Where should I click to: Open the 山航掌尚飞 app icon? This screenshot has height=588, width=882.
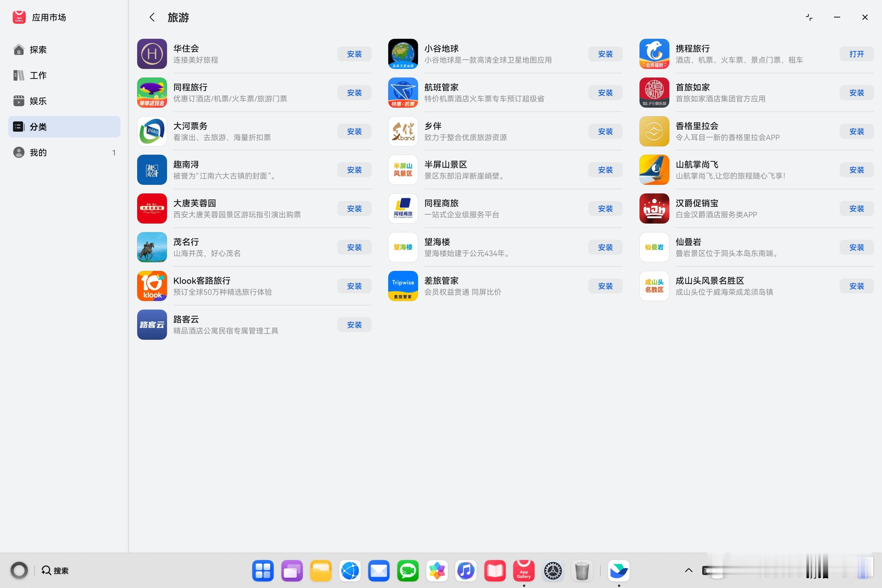coord(654,170)
